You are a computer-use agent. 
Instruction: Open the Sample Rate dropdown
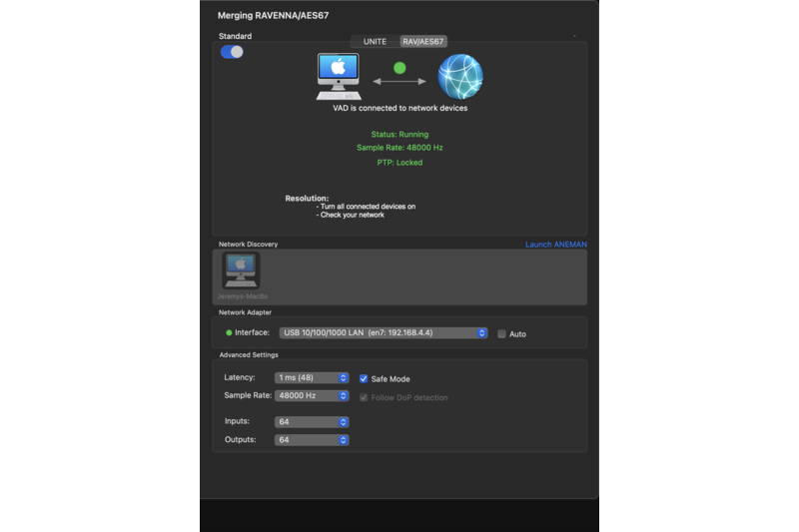[312, 395]
